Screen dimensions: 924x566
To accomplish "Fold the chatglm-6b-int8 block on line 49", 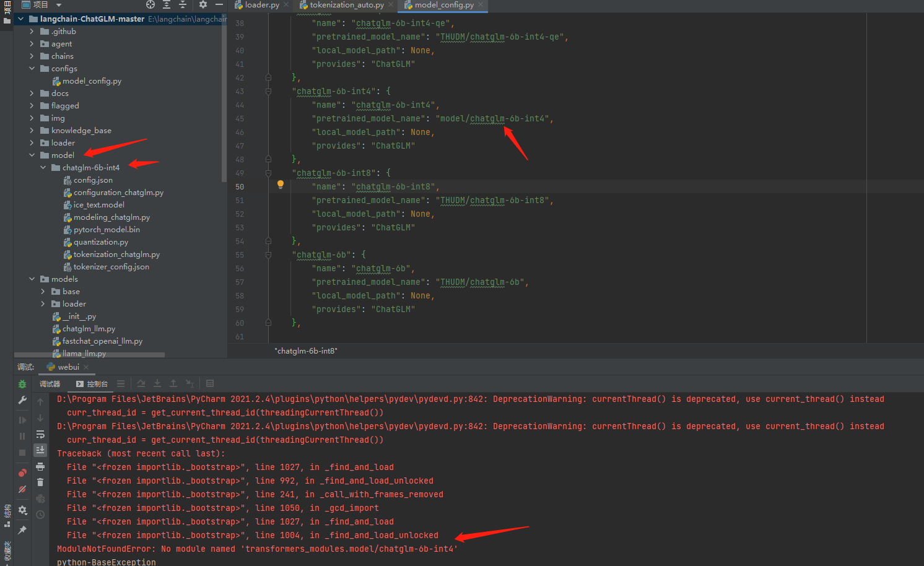I will coord(268,173).
